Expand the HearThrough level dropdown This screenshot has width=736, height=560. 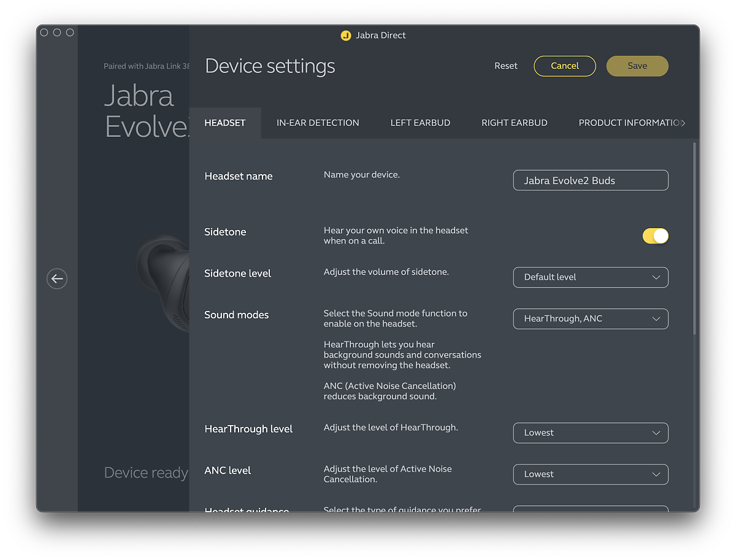pos(591,433)
